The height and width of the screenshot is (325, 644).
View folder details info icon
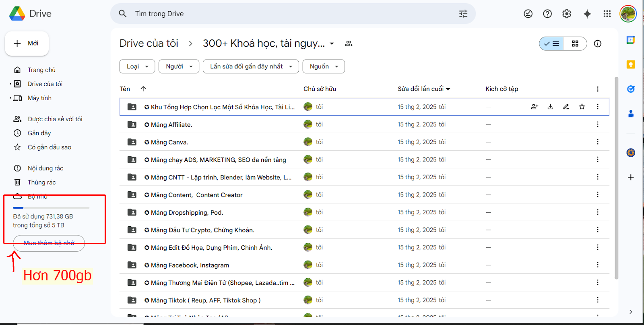(598, 43)
